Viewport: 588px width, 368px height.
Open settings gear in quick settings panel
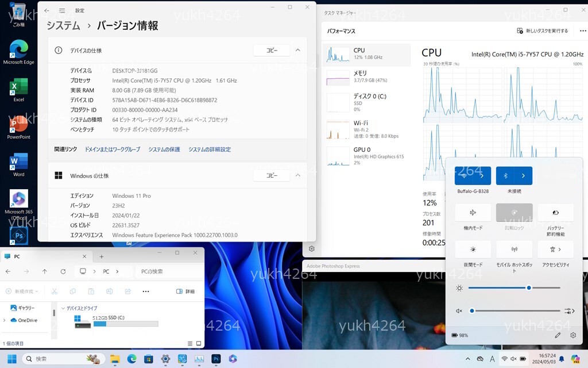(573, 335)
